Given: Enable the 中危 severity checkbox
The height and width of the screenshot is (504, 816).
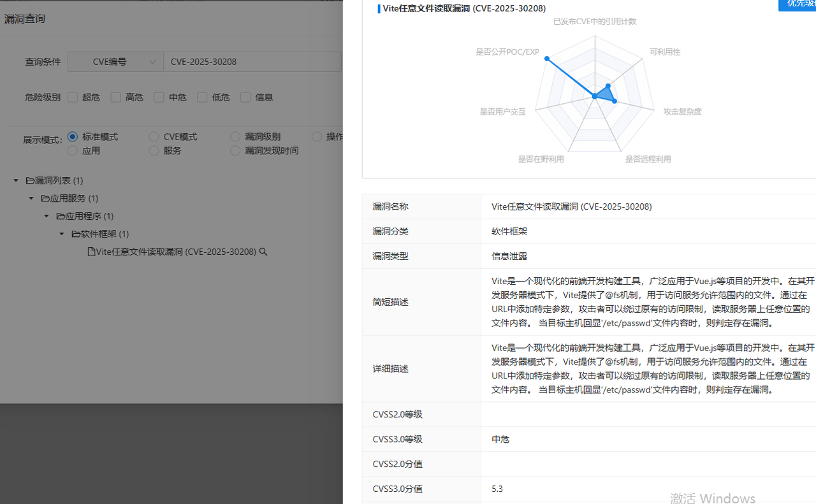Looking at the screenshot, I should [x=159, y=97].
